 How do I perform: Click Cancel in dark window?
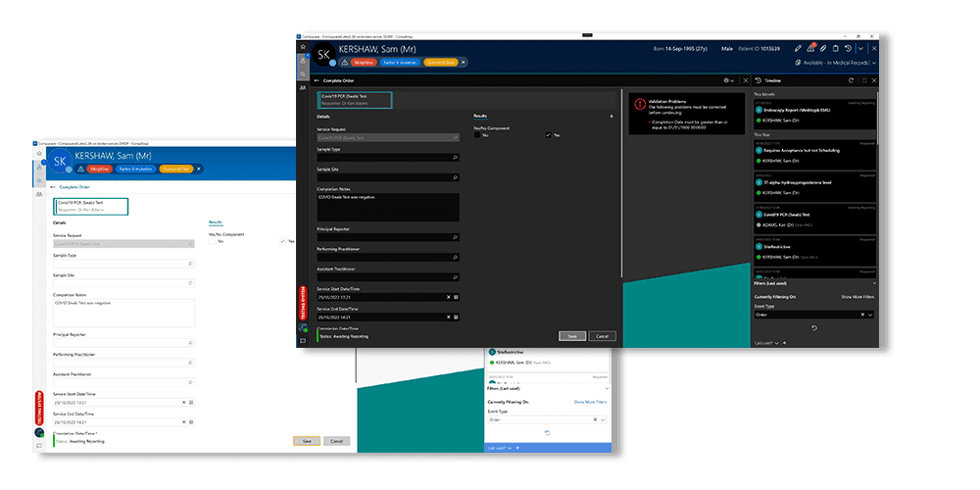point(603,335)
